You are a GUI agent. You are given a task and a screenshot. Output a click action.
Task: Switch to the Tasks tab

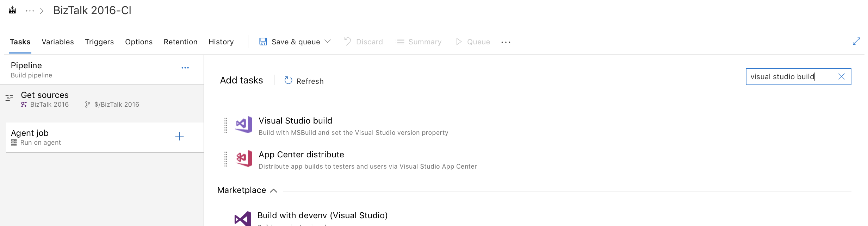click(x=20, y=42)
